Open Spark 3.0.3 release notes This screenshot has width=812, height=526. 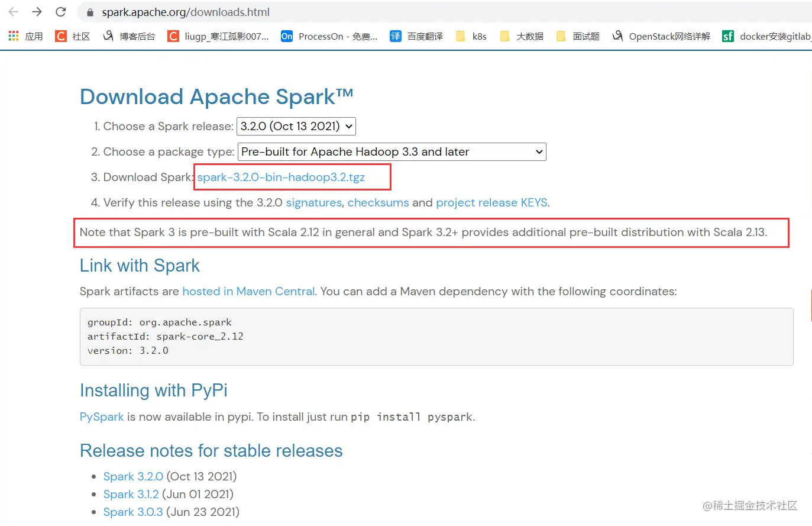[133, 512]
